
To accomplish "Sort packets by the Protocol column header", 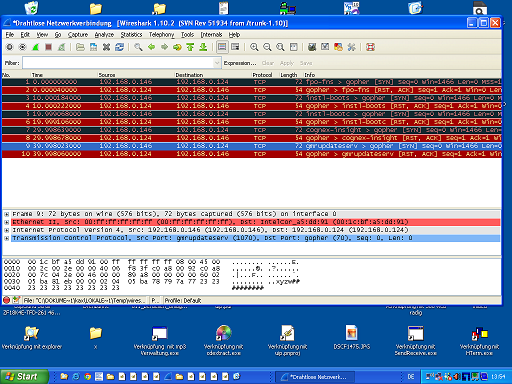I will coord(265,75).
